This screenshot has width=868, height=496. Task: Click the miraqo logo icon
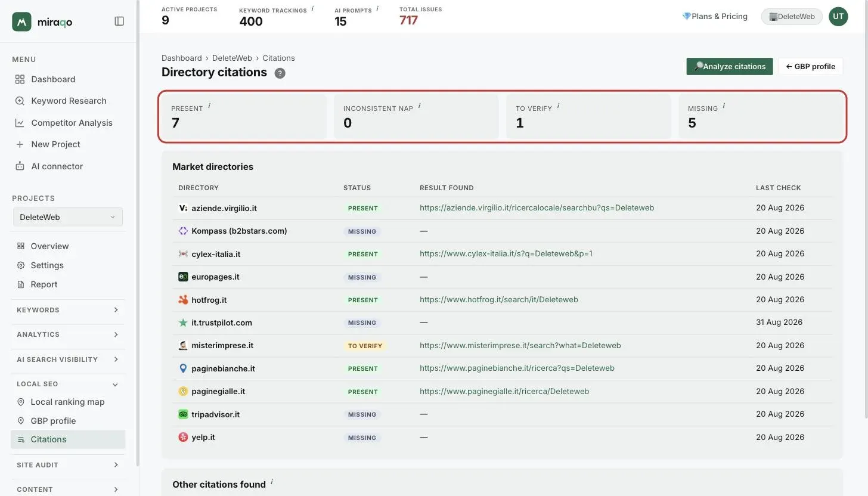pos(21,21)
